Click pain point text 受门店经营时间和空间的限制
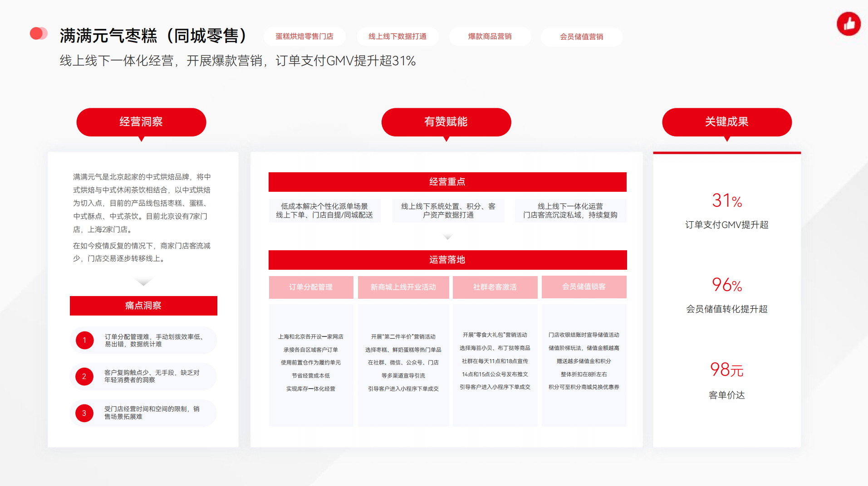This screenshot has width=868, height=486. (152, 413)
